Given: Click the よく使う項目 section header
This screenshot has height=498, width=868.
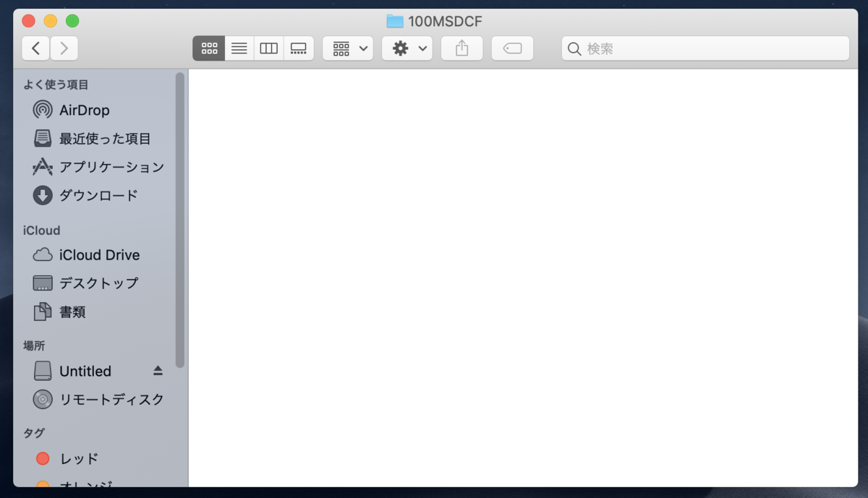Looking at the screenshot, I should tap(56, 85).
